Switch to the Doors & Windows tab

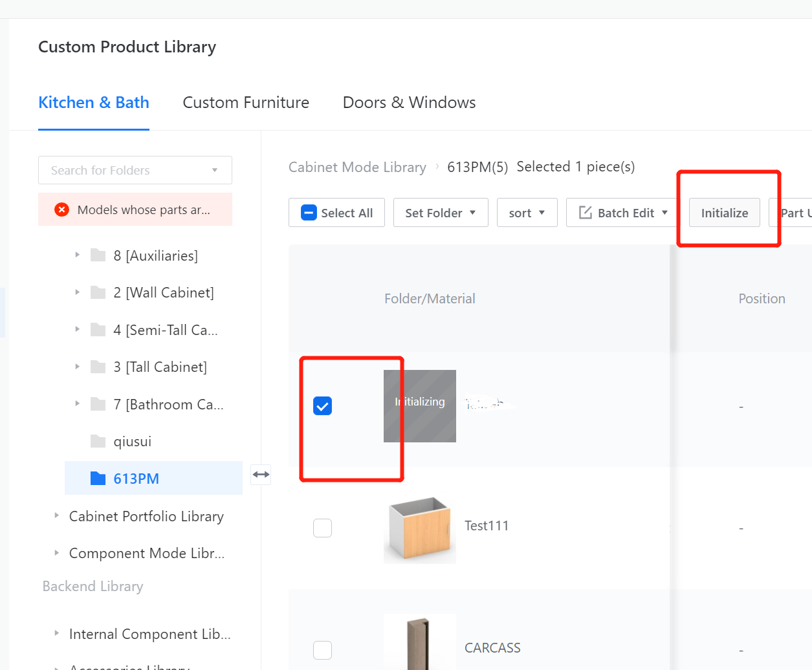tap(409, 103)
